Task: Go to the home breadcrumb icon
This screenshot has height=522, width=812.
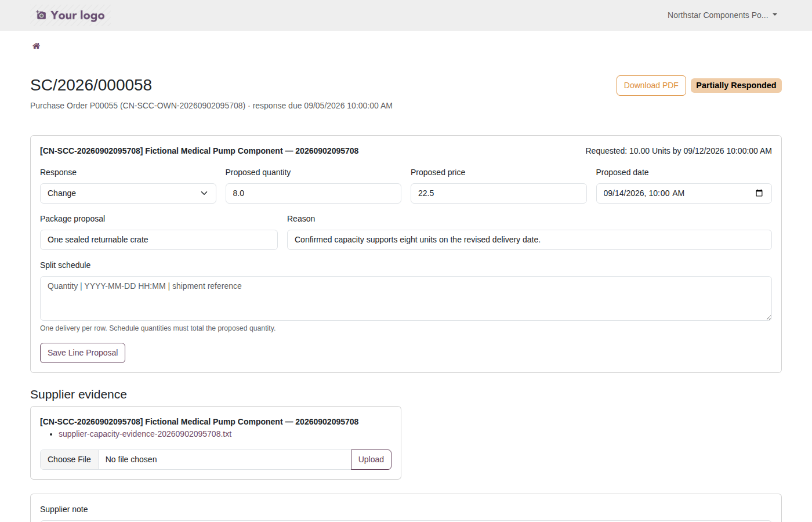Action: click(36, 46)
